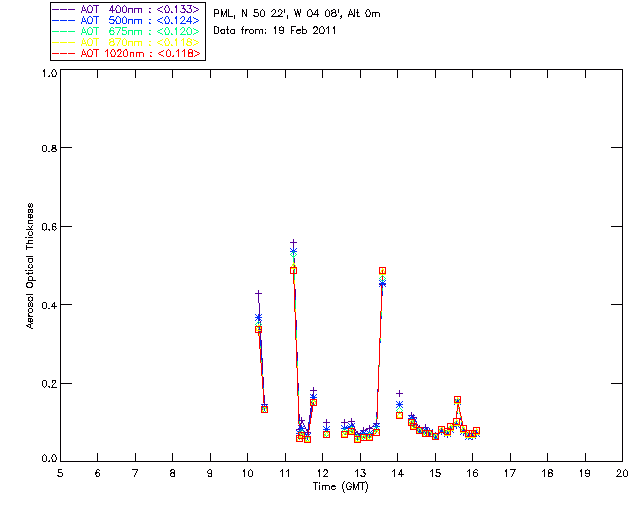Click the x-axis tick label 14
640x512 pixels.
pyautogui.click(x=398, y=473)
